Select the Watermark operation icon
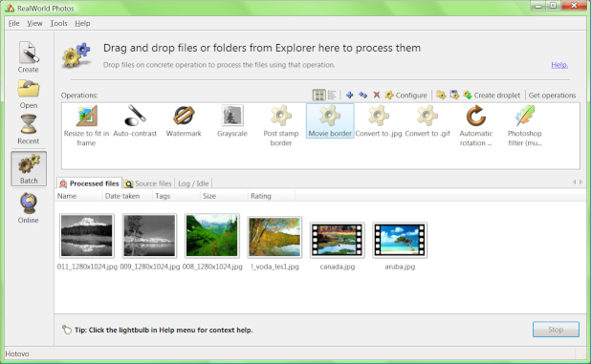The image size is (591, 364). (184, 116)
